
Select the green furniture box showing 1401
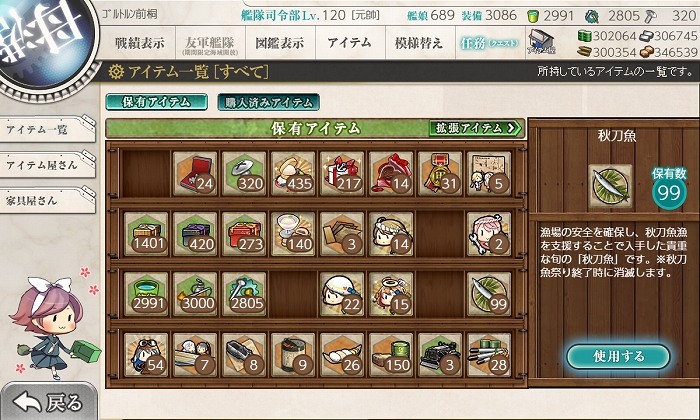pos(146,234)
